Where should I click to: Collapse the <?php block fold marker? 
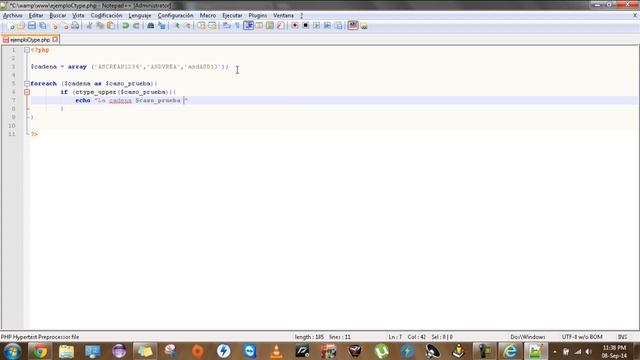click(27, 50)
